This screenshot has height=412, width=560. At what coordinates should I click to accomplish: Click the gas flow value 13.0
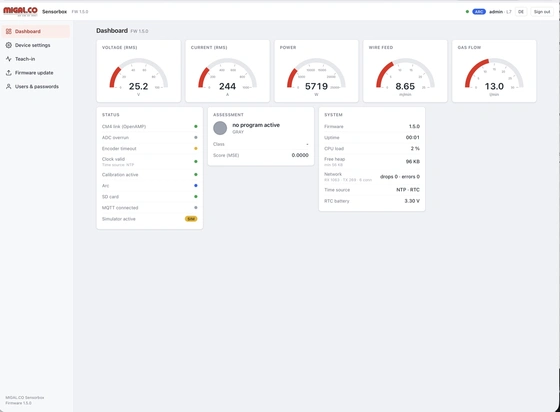(x=494, y=86)
